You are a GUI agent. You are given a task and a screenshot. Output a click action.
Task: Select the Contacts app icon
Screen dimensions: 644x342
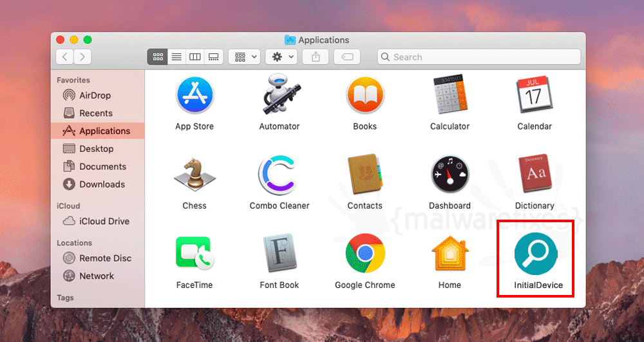click(365, 174)
